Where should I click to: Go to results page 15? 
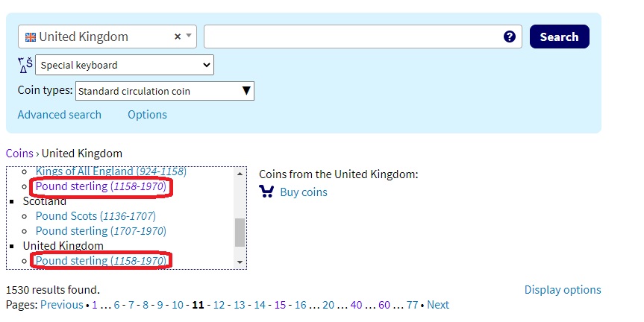pyautogui.click(x=280, y=305)
